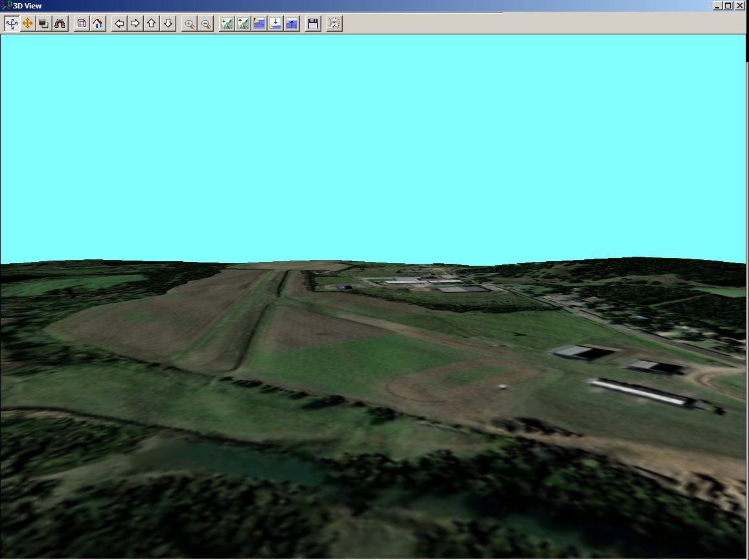The image size is (749, 560).
Task: Reset the view with the Home button
Action: (97, 23)
